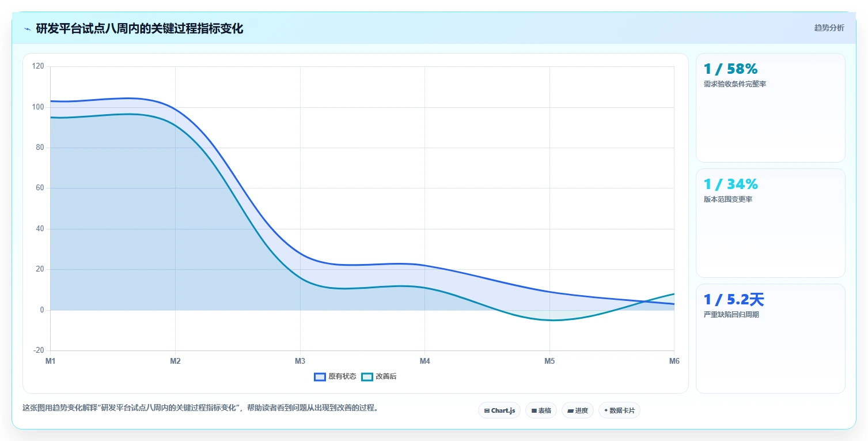Viewport: 868px width, 441px height.
Task: Select the Chart.js tag
Action: 499,410
